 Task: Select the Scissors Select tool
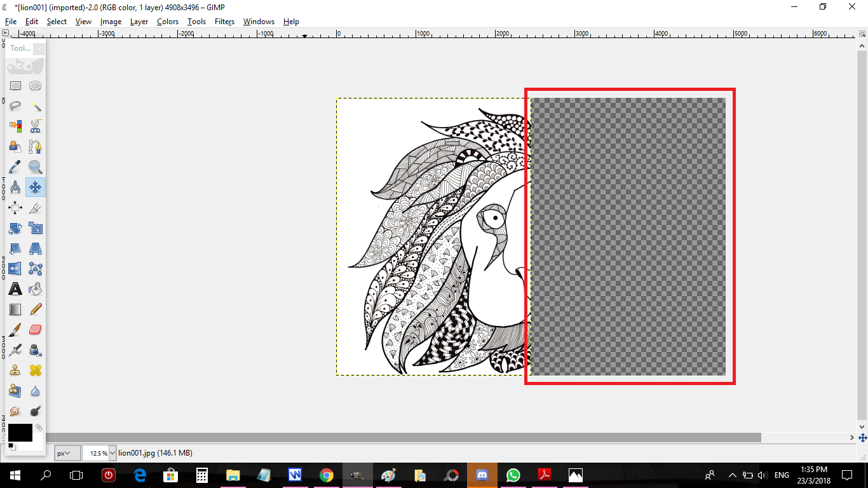pyautogui.click(x=36, y=126)
